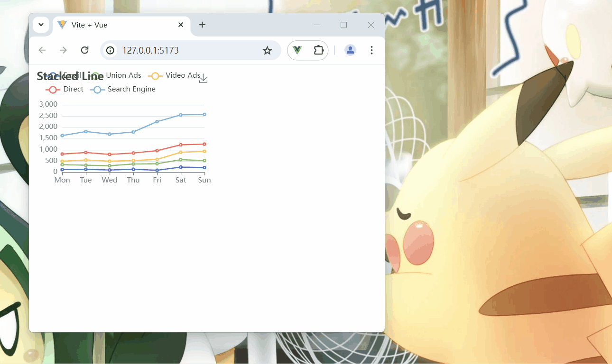Click the extensions puzzle piece icon
The height and width of the screenshot is (364, 612).
pos(318,50)
